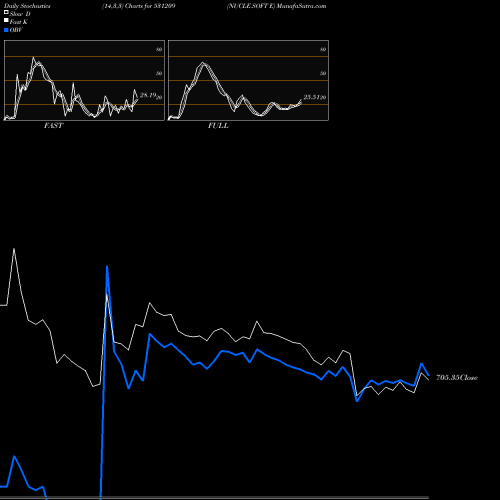Click the highest peak of FAST stochastic line
This screenshot has width=500, height=500.
click(x=33, y=58)
